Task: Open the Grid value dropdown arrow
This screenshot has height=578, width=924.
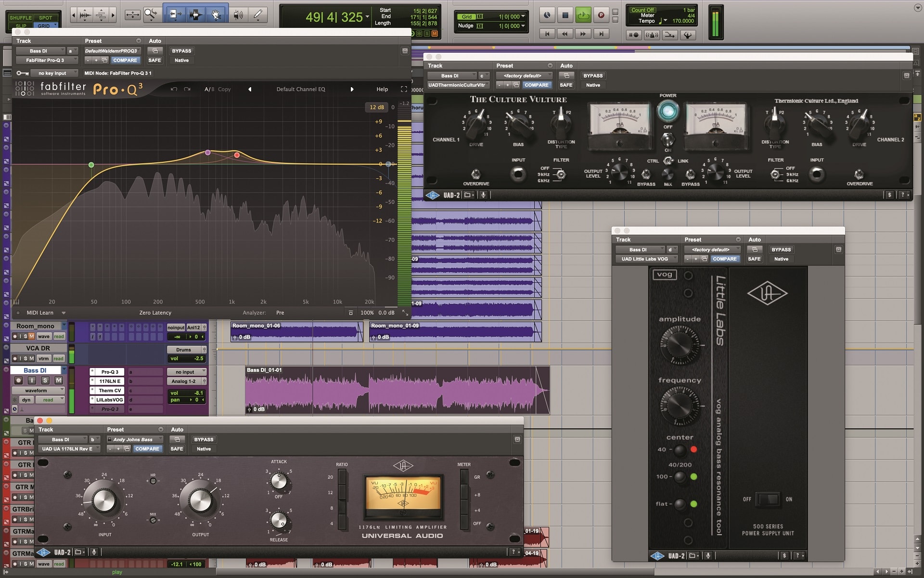Action: (x=523, y=16)
